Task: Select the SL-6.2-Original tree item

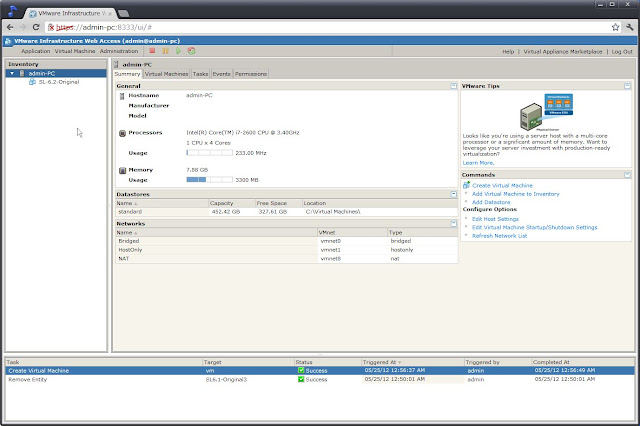Action: coord(59,82)
